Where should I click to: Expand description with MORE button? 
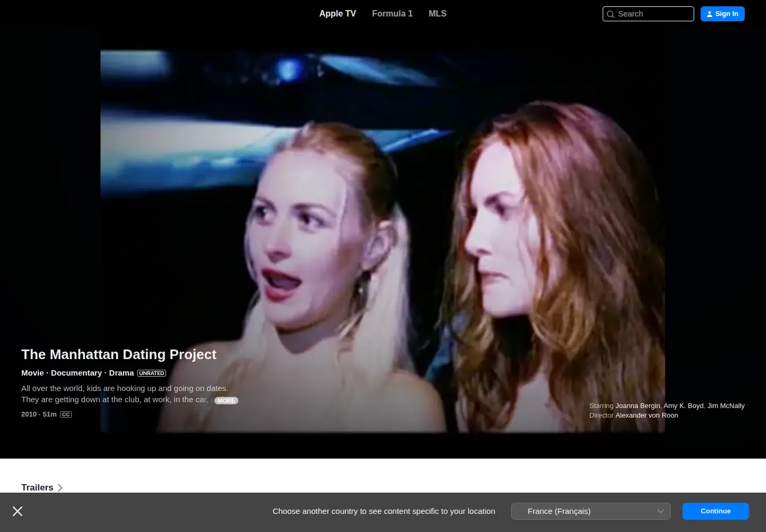coord(226,401)
